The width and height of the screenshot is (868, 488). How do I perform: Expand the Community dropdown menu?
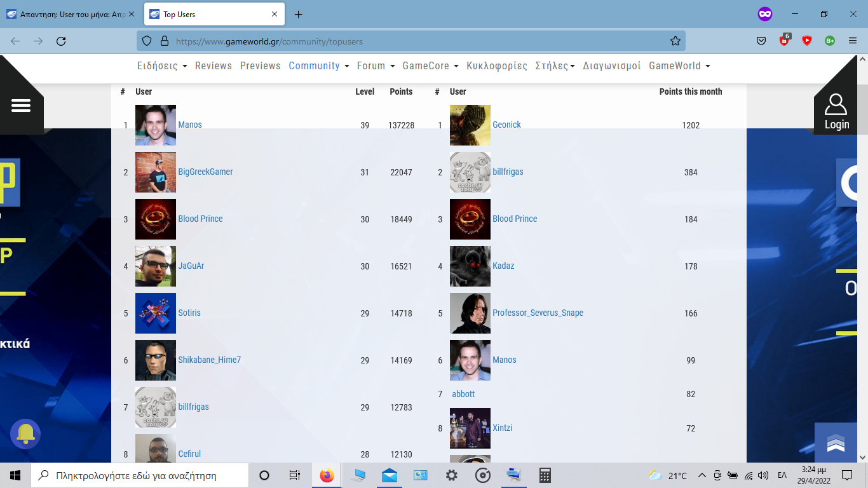[318, 65]
